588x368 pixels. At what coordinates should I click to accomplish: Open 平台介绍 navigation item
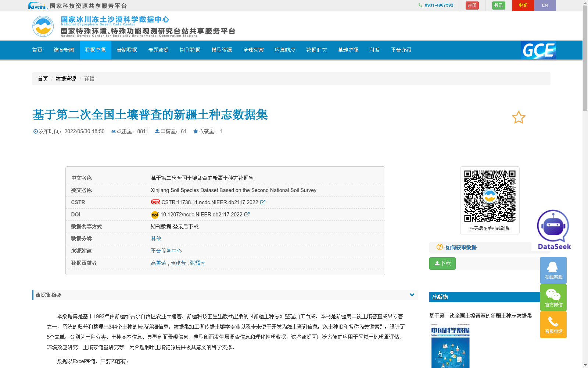coord(401,50)
